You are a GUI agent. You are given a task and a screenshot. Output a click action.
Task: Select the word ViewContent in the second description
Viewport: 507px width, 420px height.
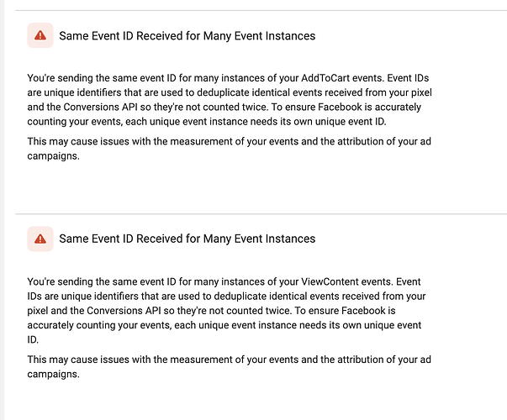pyautogui.click(x=330, y=281)
